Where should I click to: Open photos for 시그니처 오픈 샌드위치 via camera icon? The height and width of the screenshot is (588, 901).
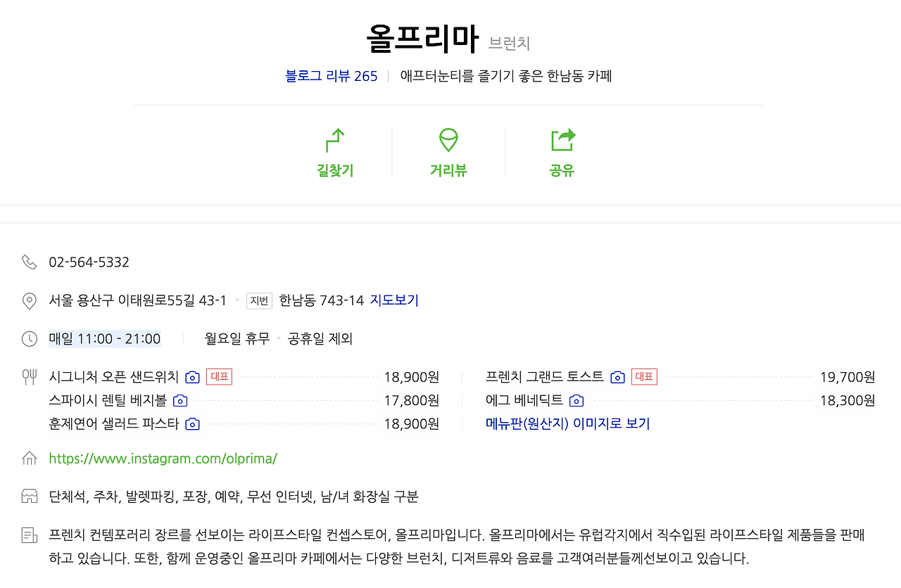pos(192,377)
